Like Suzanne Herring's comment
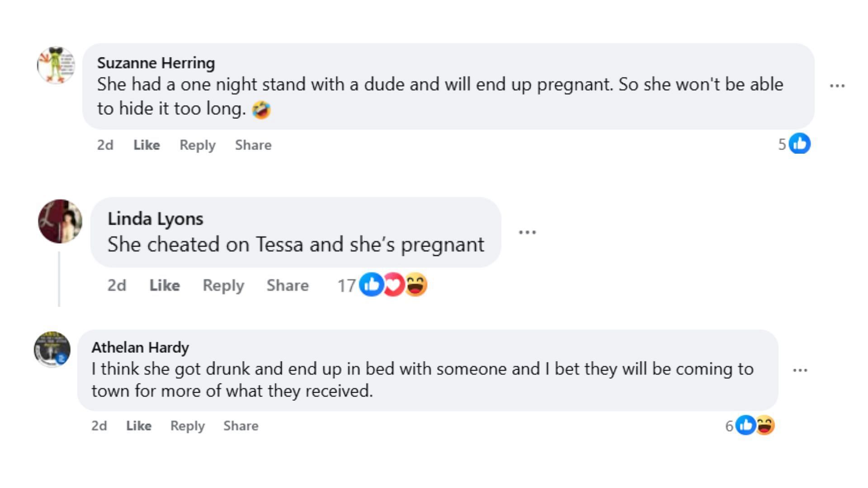This screenshot has width=868, height=488. pyautogui.click(x=146, y=145)
